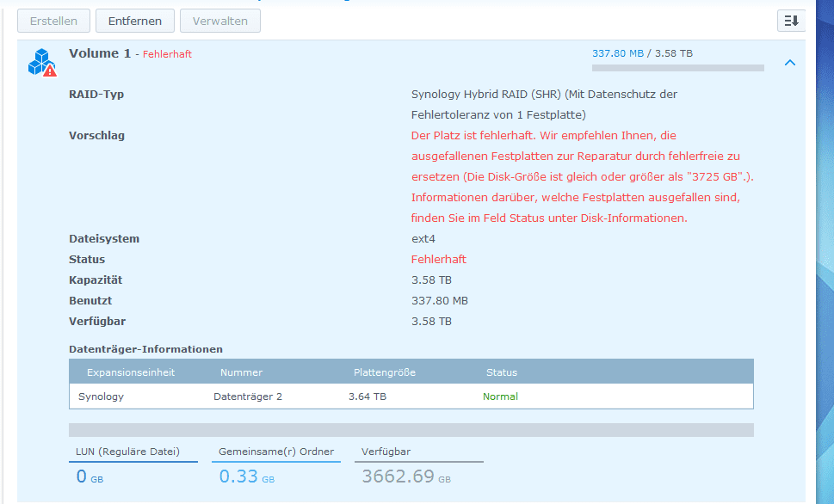Select the Synology cell in disk table

[101, 396]
